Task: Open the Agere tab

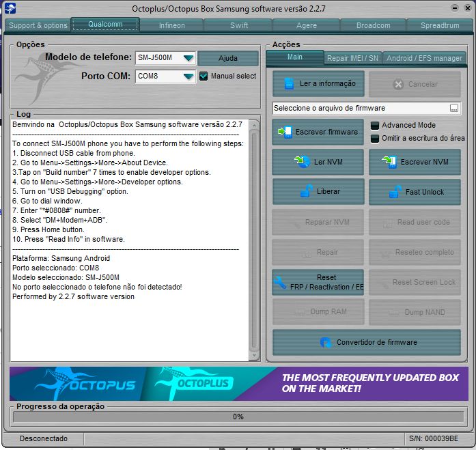Action: [307, 25]
